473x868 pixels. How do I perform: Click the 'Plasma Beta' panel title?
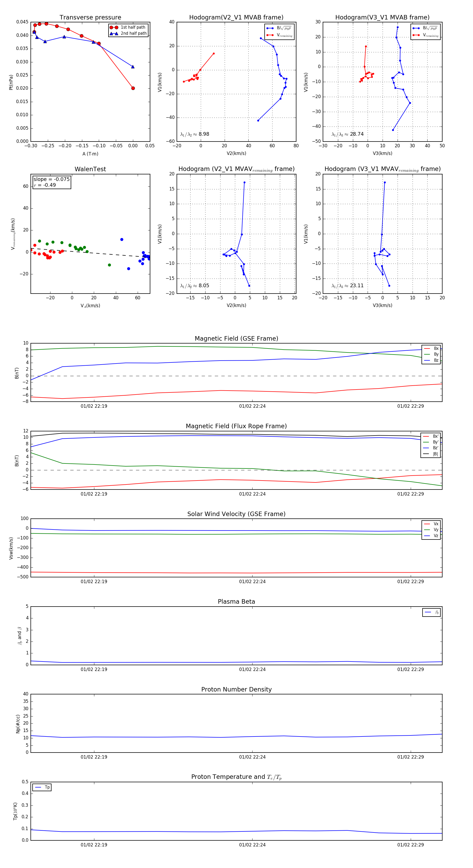(x=236, y=602)
